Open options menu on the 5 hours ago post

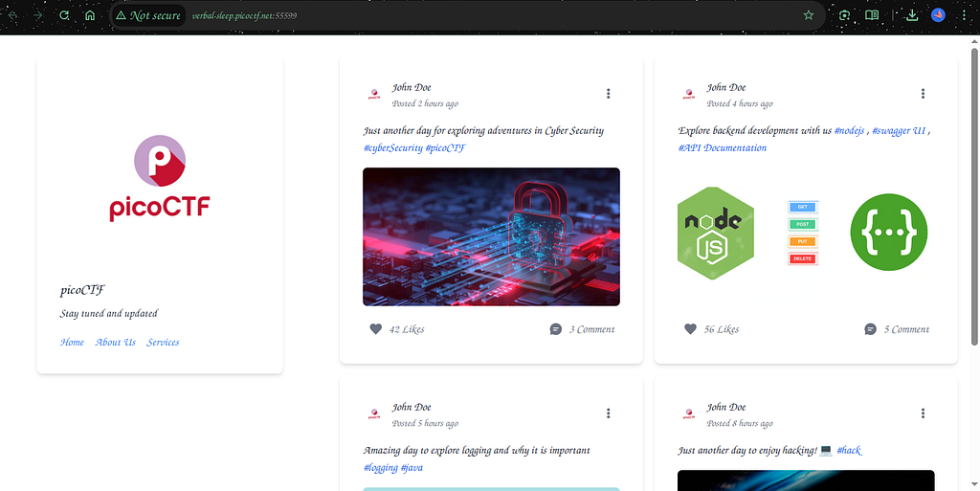pyautogui.click(x=608, y=413)
